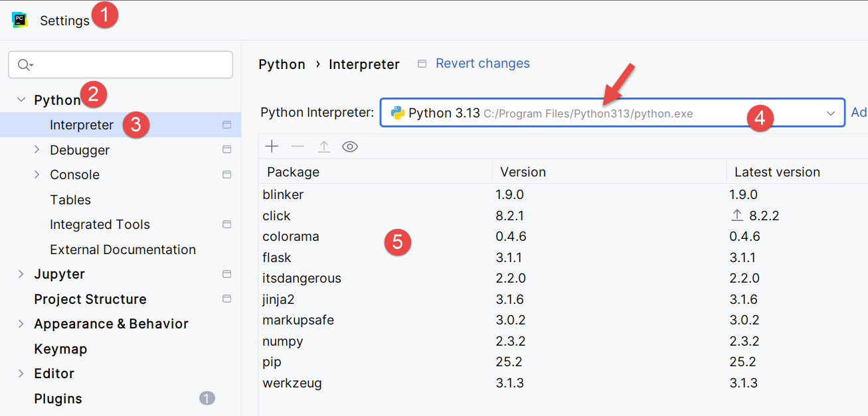Click the PyCharm logo icon
This screenshot has width=868, height=416.
pos(20,20)
